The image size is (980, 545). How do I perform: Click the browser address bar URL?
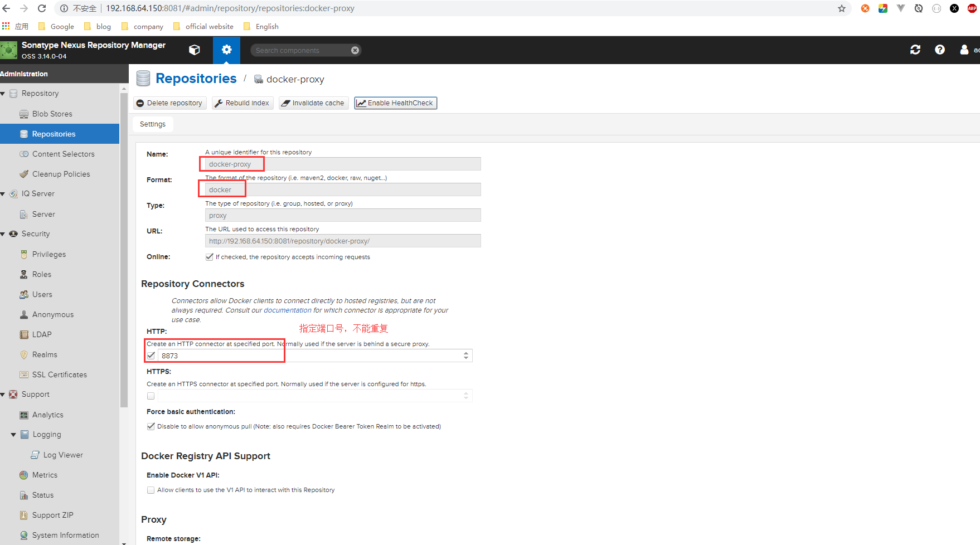230,8
